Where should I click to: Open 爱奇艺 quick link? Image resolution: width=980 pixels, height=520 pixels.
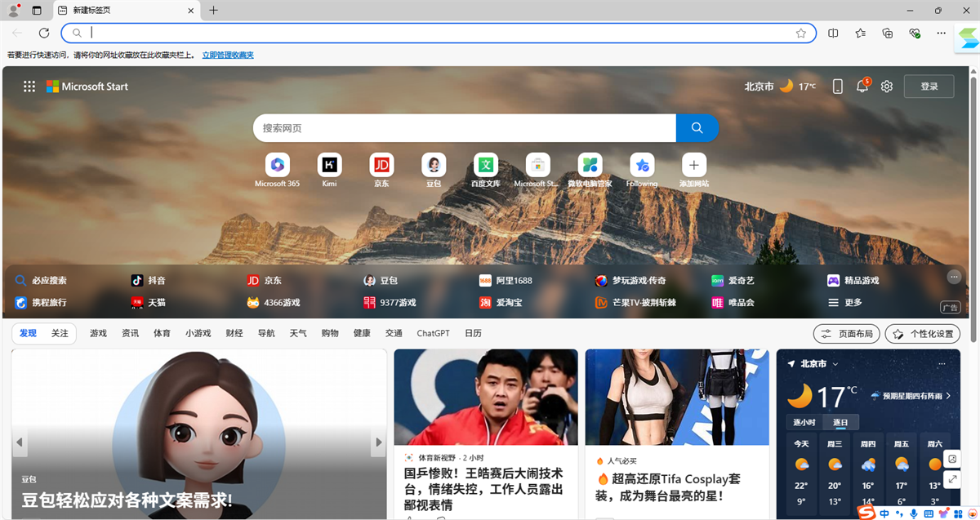733,280
